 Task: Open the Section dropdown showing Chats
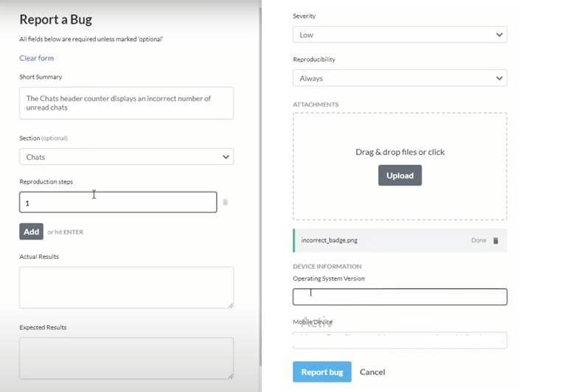click(127, 157)
